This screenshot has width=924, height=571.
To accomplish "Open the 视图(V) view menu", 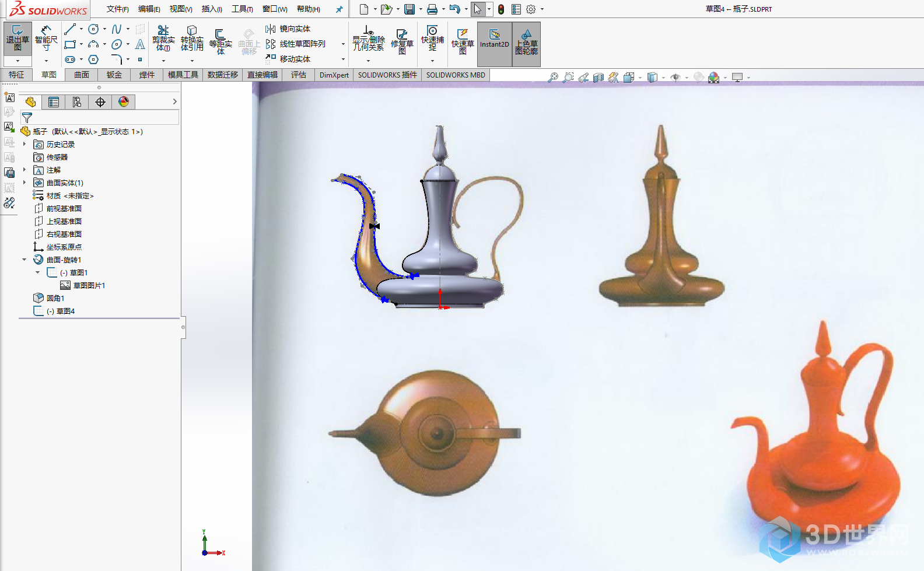I will point(181,9).
